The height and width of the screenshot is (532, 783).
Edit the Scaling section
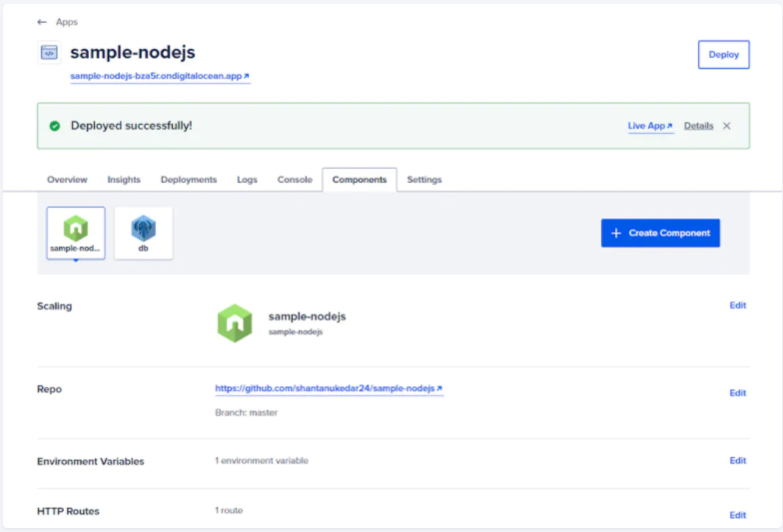pyautogui.click(x=737, y=305)
